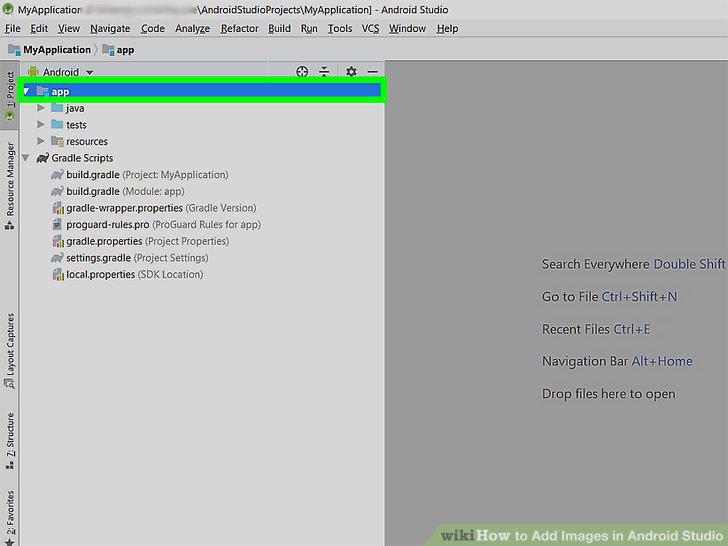The height and width of the screenshot is (546, 728).
Task: Open the Tools menu
Action: [x=340, y=29]
